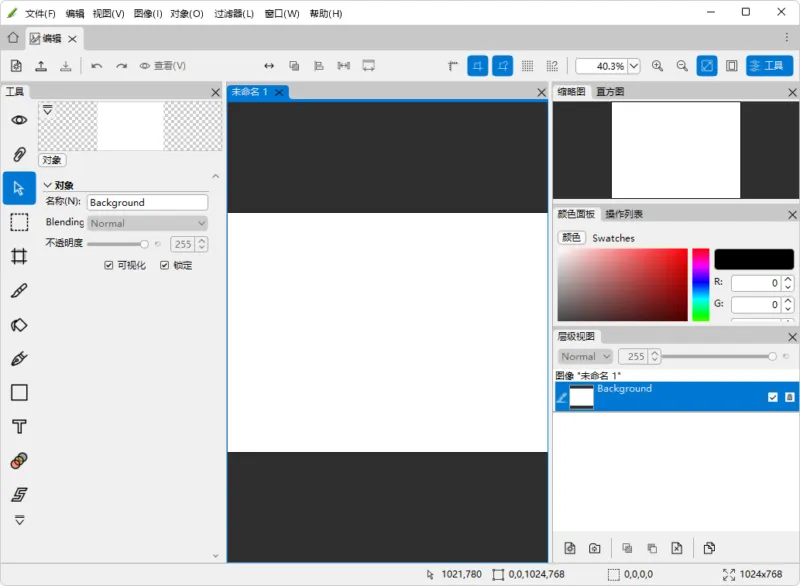Click the 对象 button under preview
The height and width of the screenshot is (586, 800).
(x=52, y=160)
